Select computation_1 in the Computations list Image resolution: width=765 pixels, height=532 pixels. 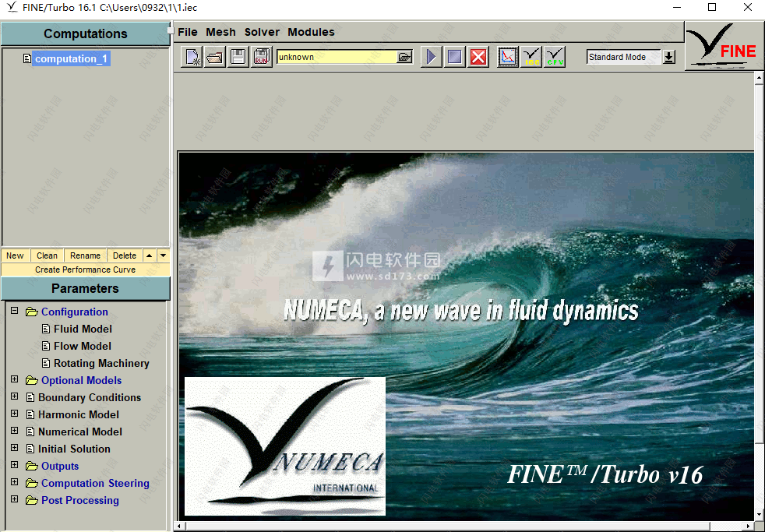71,59
